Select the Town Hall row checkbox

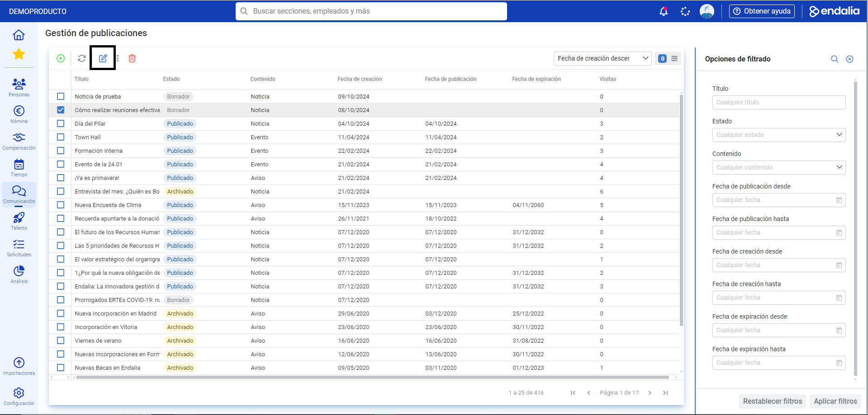[61, 137]
